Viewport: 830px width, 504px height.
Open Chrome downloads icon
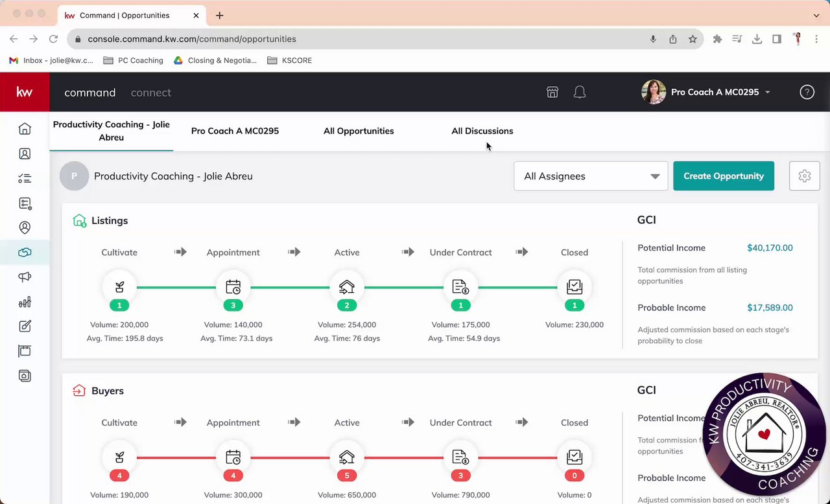point(757,39)
